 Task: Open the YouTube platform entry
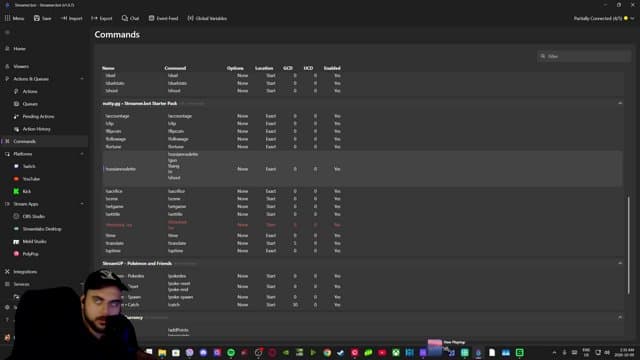tap(31, 179)
